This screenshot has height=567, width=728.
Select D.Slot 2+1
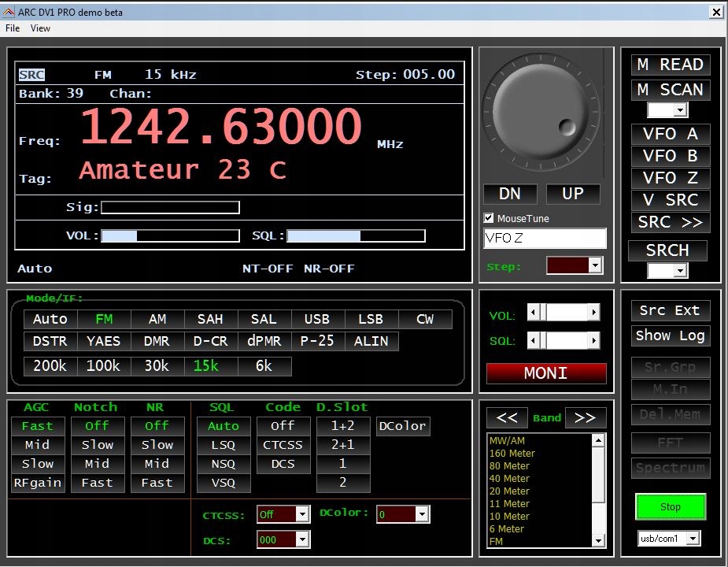click(x=343, y=445)
